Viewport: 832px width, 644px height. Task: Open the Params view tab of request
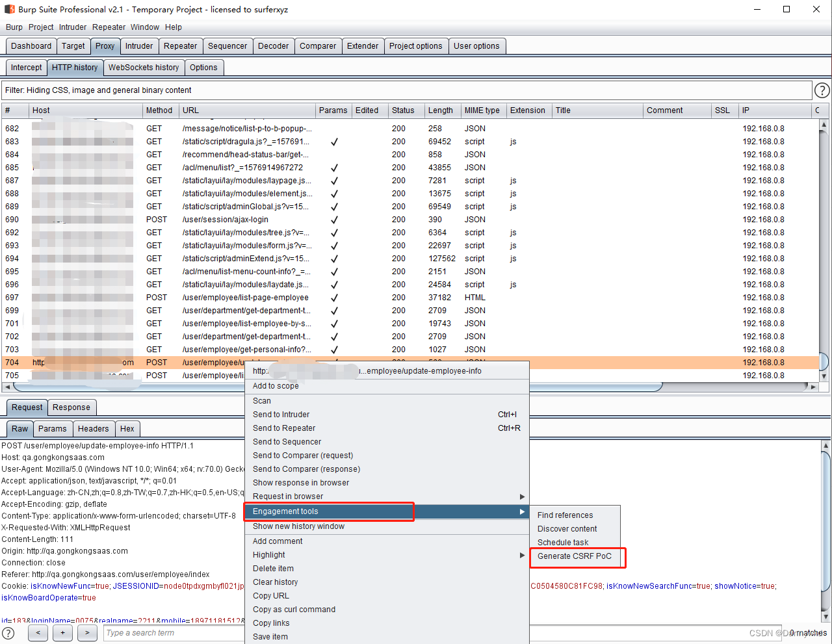(x=53, y=429)
